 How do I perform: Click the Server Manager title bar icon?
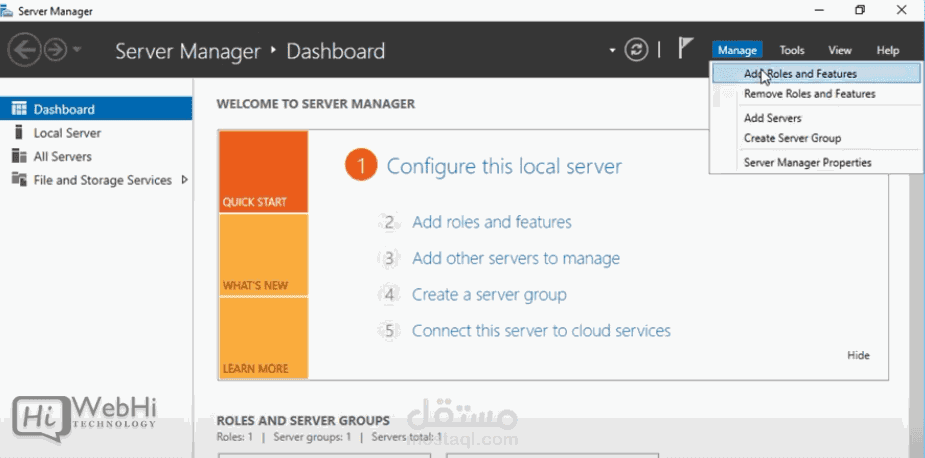tap(6, 11)
